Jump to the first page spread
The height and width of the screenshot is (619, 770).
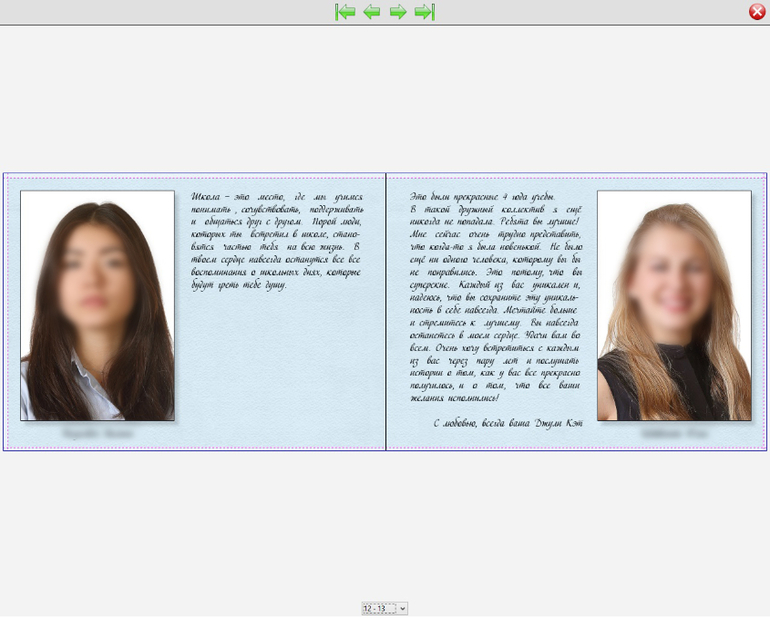(x=346, y=12)
